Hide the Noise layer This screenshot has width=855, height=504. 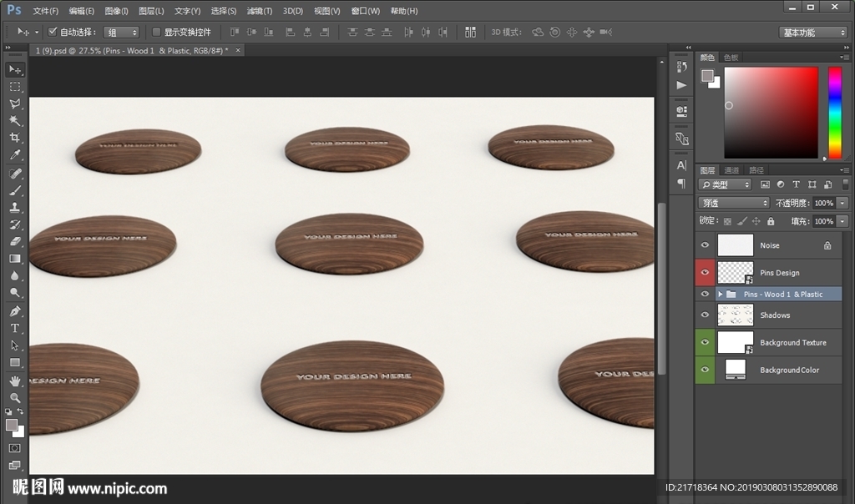coord(705,245)
